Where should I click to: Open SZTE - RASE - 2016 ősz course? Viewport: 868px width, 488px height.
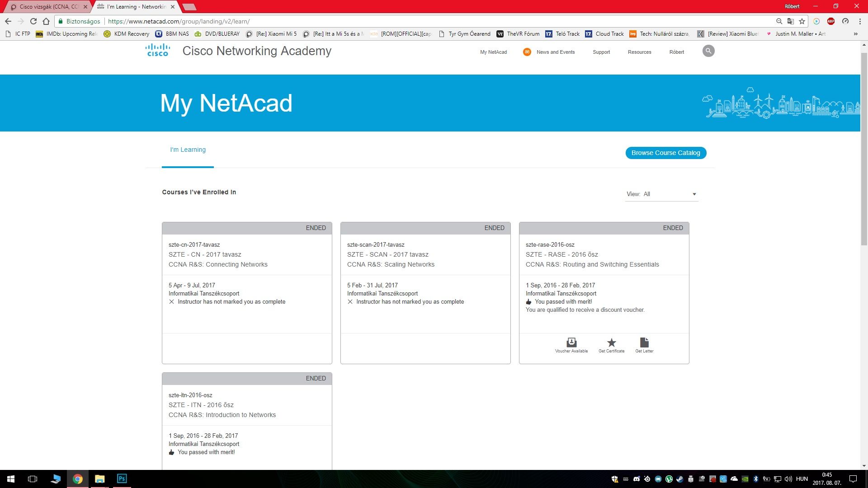(561, 254)
